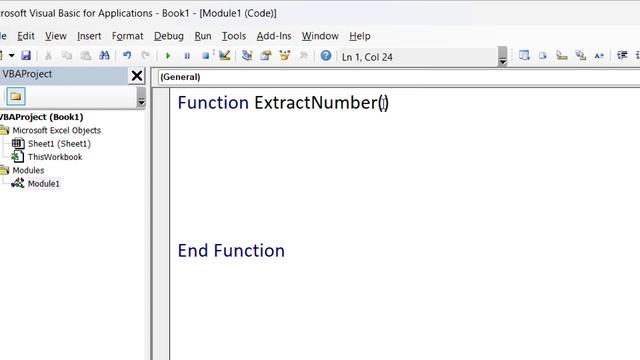Open Properties Window toolbar icon
640x360 pixels.
[x=266, y=56]
